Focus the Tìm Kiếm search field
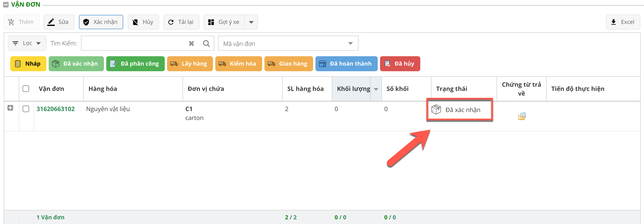The height and width of the screenshot is (224, 644). (134, 44)
